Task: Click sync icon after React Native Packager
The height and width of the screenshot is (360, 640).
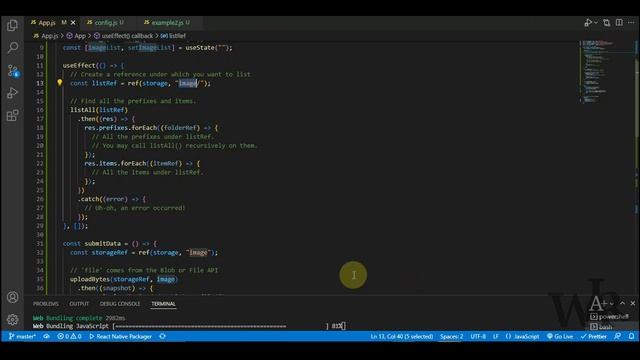Action: [162, 336]
